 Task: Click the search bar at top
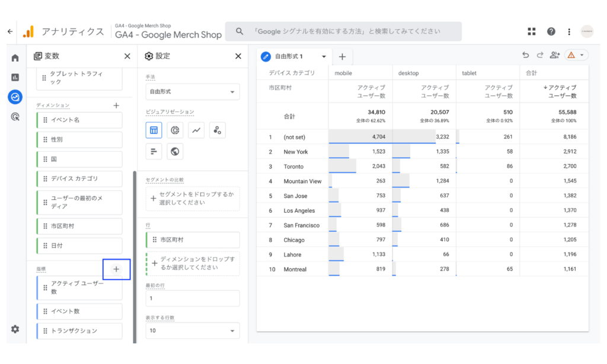343,31
